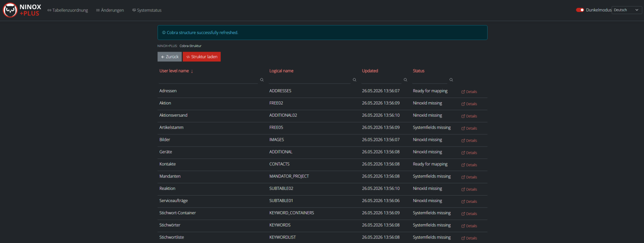Click the Kontakte table name

tap(168, 164)
